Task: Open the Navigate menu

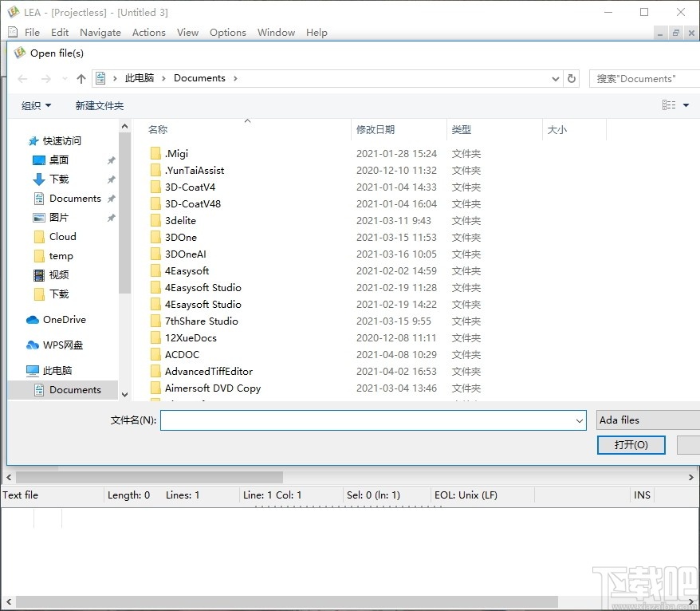Action: [100, 33]
